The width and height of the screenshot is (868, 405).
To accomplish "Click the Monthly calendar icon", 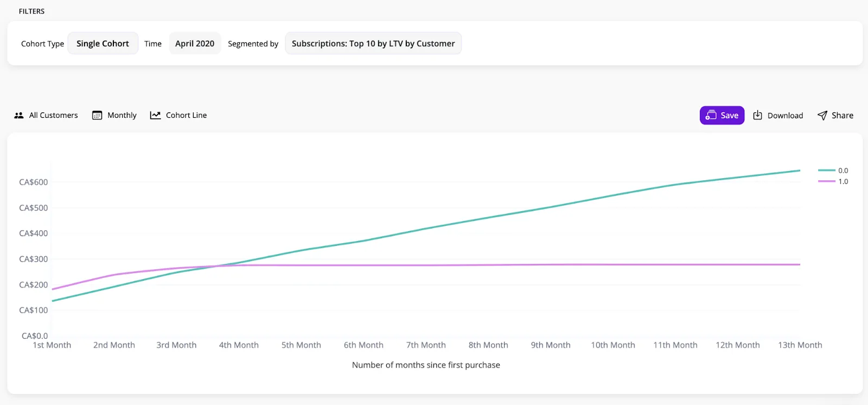I will pyautogui.click(x=97, y=115).
